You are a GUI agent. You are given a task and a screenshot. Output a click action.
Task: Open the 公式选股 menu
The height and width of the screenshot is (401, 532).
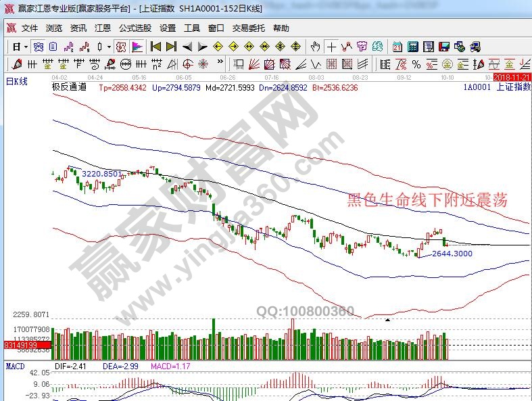tap(135, 28)
